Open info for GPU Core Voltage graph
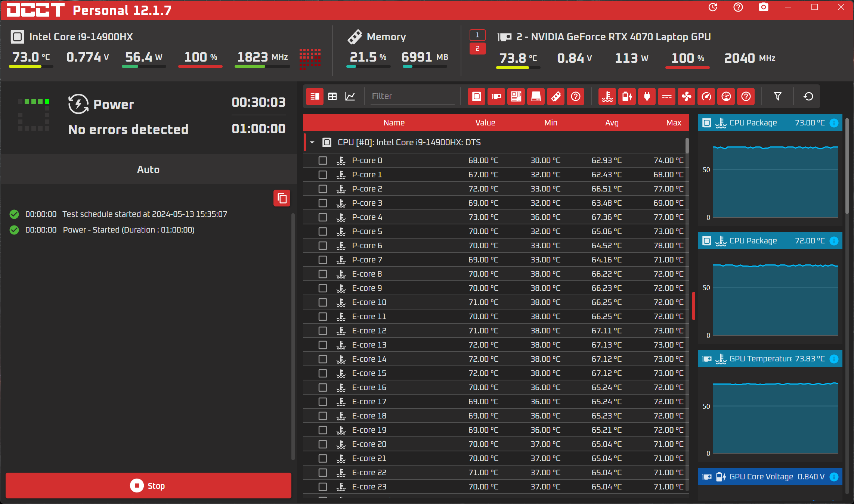Image resolution: width=854 pixels, height=504 pixels. pos(834,477)
